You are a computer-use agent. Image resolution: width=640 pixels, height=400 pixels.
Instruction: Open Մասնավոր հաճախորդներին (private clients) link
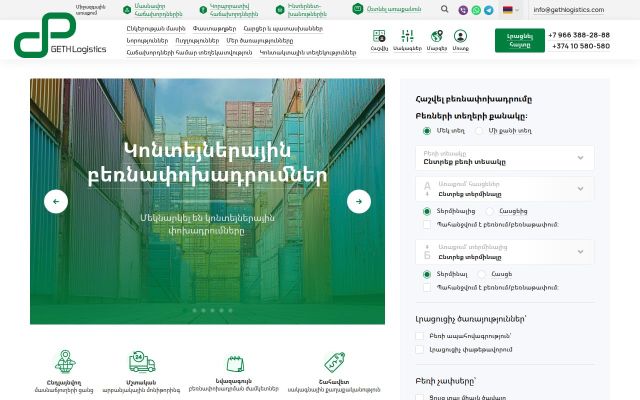tap(158, 10)
